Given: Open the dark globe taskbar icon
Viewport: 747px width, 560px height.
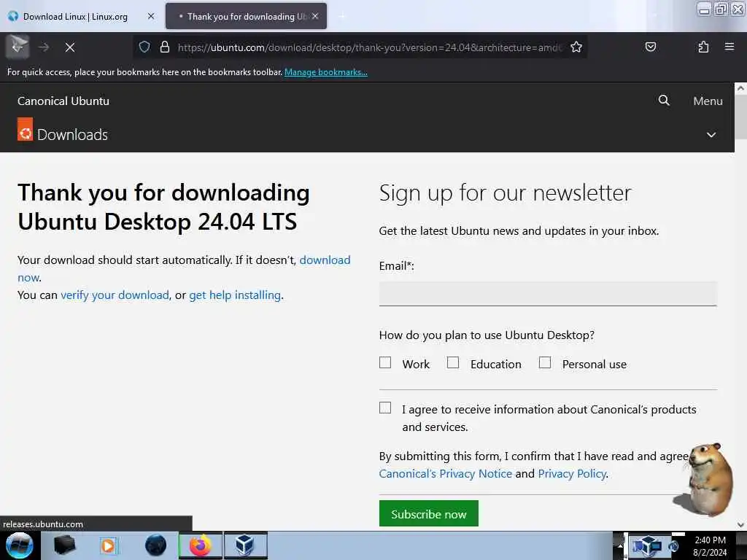Looking at the screenshot, I should pos(155,545).
